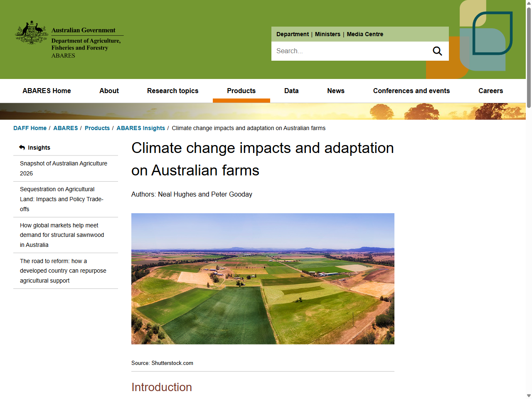Open the Sequestration on Agricultural Land article

(x=62, y=199)
